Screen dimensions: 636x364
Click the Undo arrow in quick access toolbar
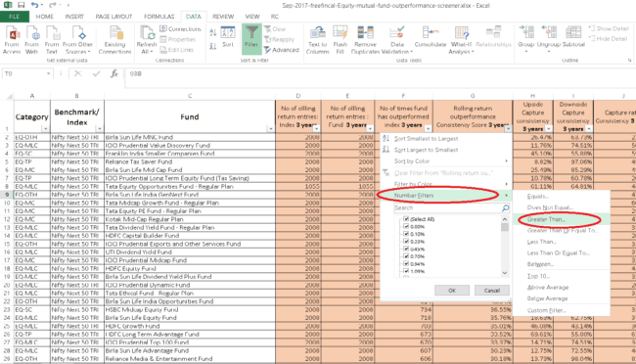click(x=34, y=5)
